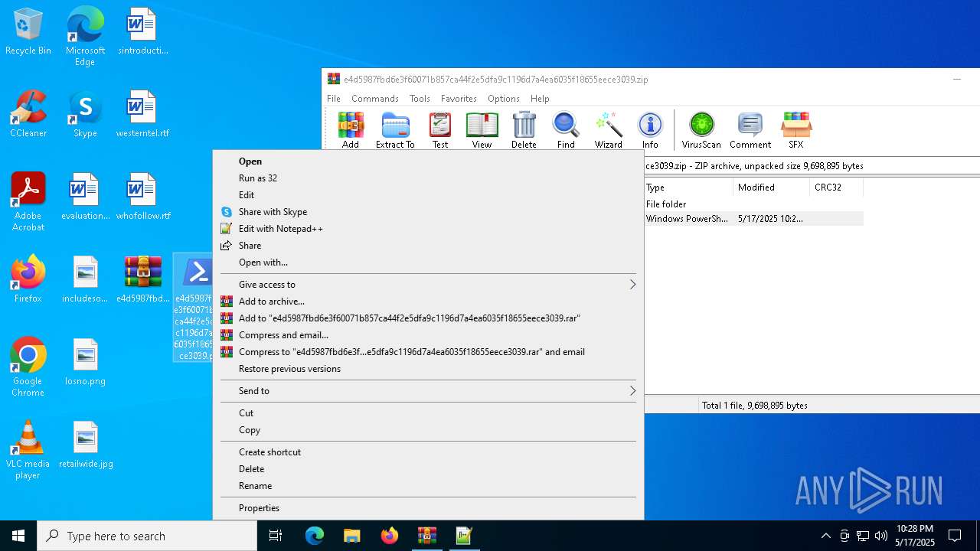This screenshot has width=980, height=551.
Task: Select the westerntel.rtf desktop file
Action: coord(142,115)
